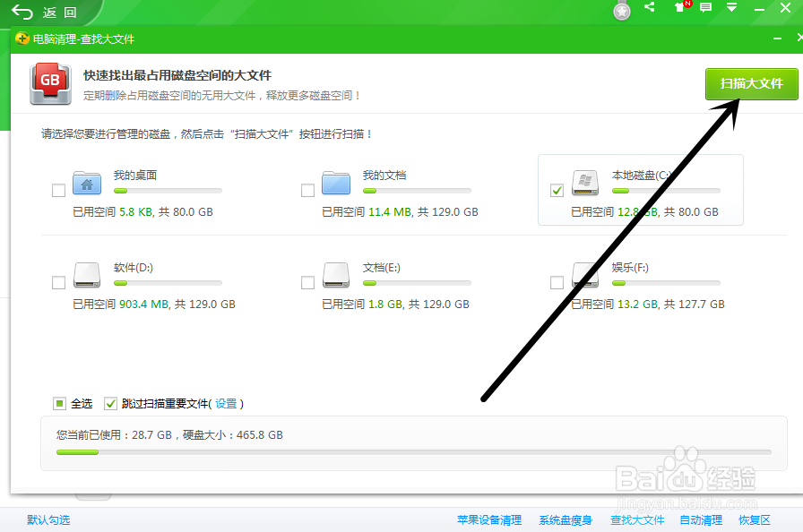Click the red GB large-file icon
The image size is (803, 532).
(50, 82)
